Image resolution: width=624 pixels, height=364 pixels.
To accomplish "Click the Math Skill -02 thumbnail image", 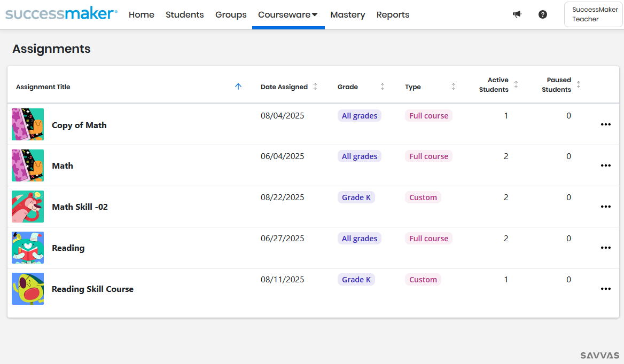I will (x=28, y=207).
